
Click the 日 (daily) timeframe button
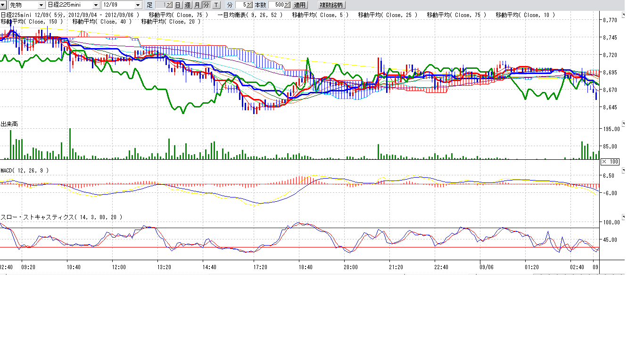pyautogui.click(x=178, y=5)
